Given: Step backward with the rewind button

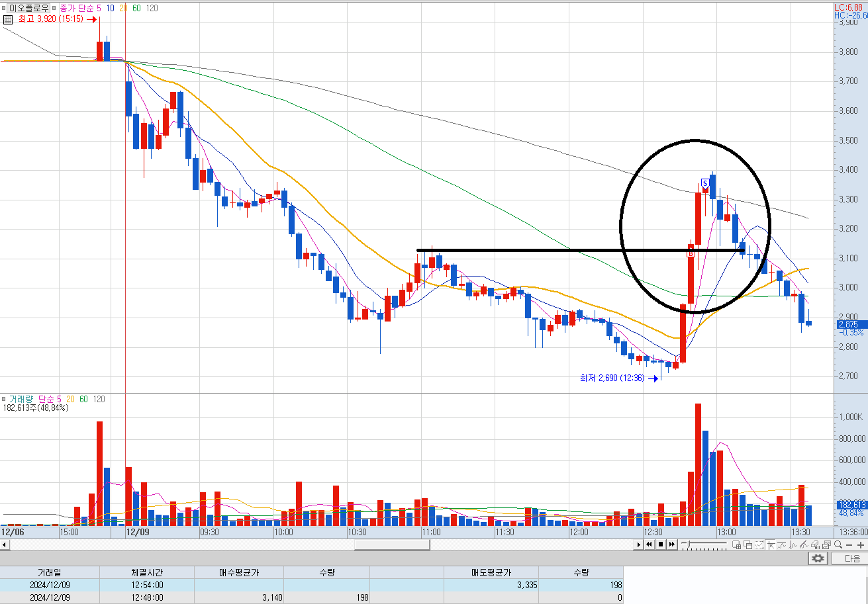Looking at the screenshot, I should click(x=649, y=544).
